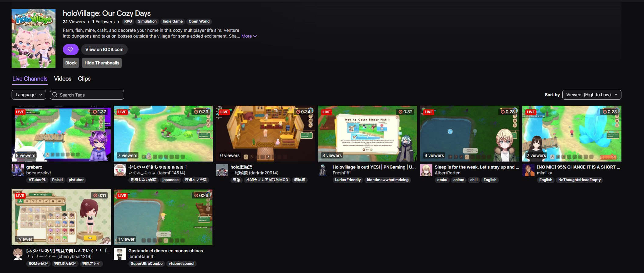Open cherrybear1219's stream thumbnail
Viewport: 644px width, 273px height.
tap(61, 217)
